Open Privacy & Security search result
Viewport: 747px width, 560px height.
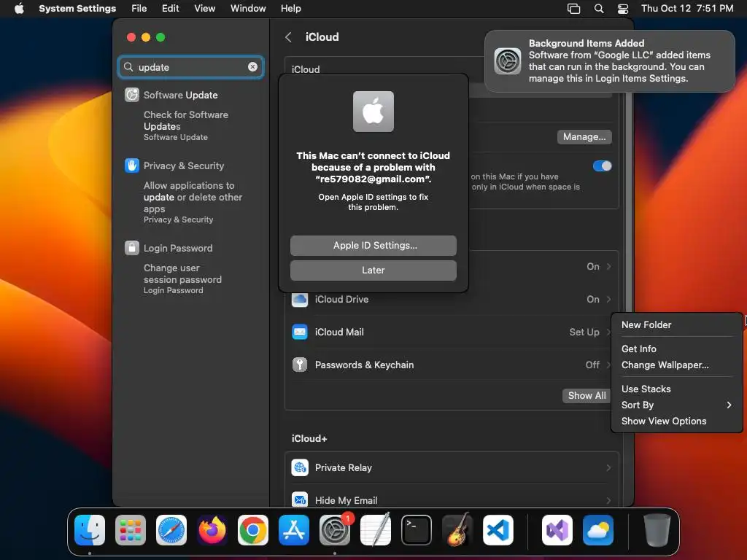coord(183,166)
